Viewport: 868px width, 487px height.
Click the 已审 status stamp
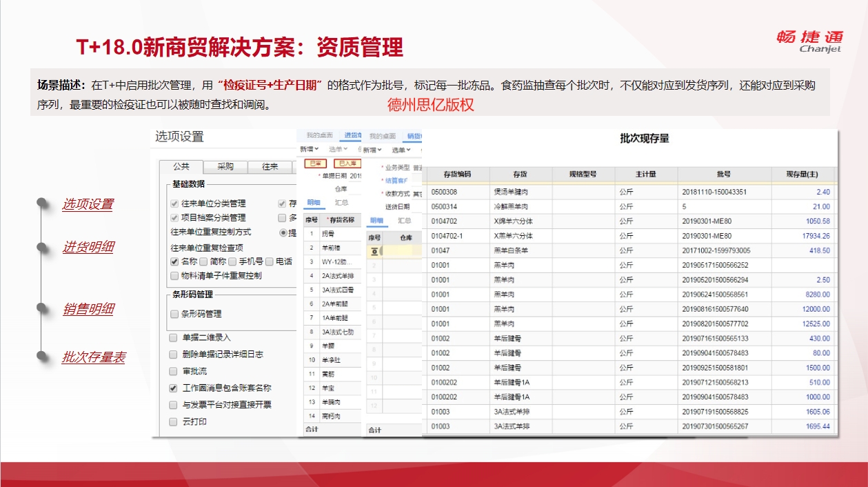tap(316, 163)
